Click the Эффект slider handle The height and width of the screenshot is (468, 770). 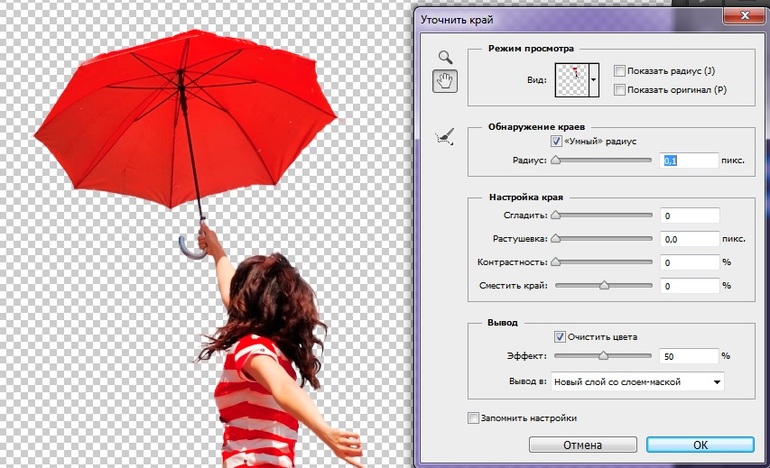604,356
